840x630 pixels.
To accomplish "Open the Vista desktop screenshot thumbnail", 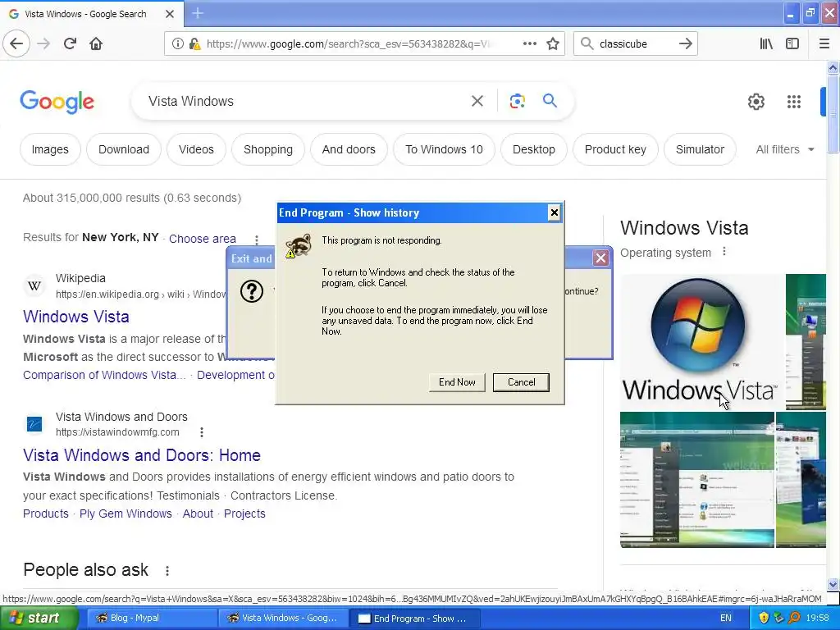I will coord(697,479).
